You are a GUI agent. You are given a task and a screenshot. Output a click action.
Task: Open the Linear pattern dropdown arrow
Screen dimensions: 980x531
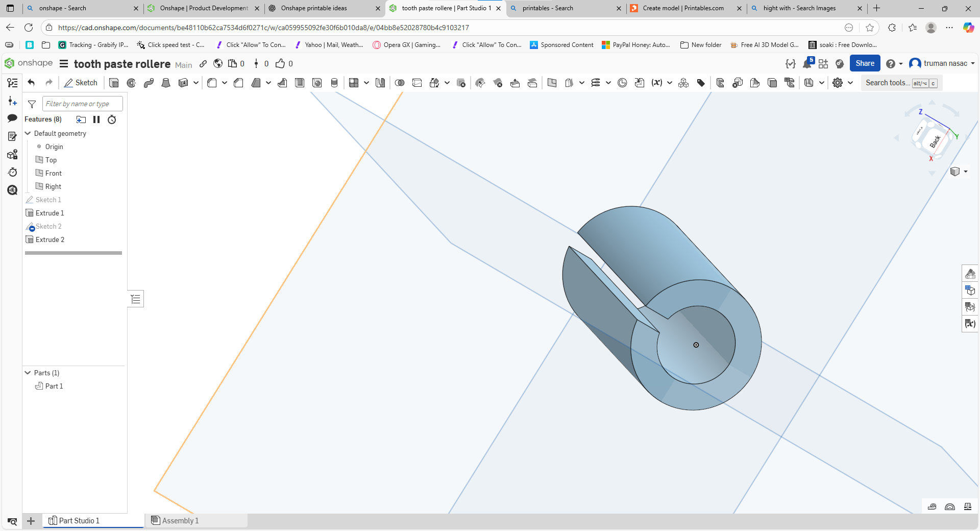[366, 83]
